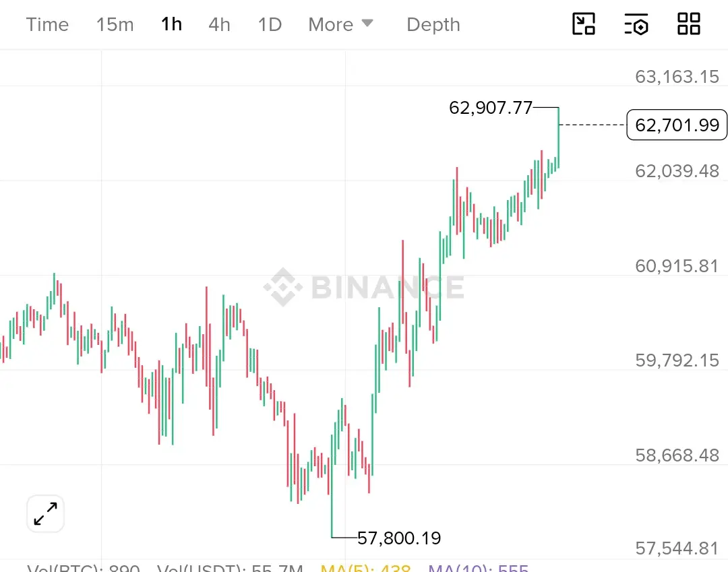This screenshot has height=572, width=728.
Task: Select the 1D interval
Action: tap(270, 24)
